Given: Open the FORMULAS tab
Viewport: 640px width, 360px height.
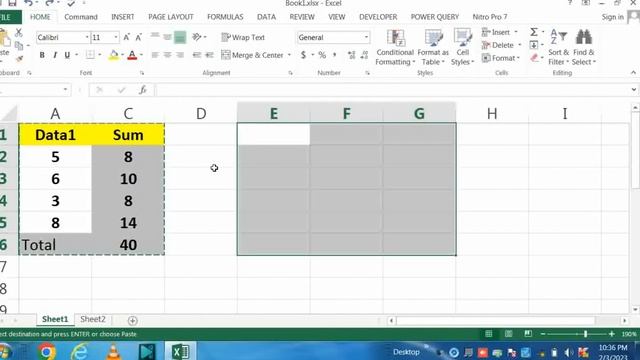Looking at the screenshot, I should (x=225, y=17).
